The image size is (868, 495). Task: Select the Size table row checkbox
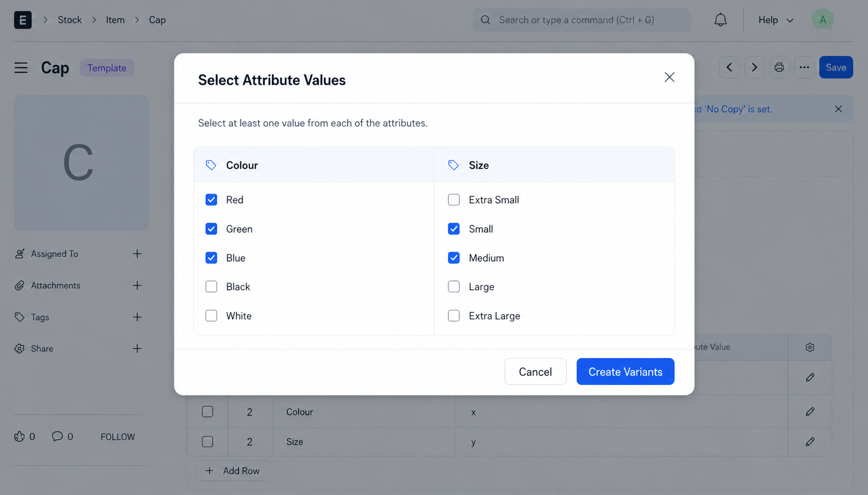click(207, 442)
